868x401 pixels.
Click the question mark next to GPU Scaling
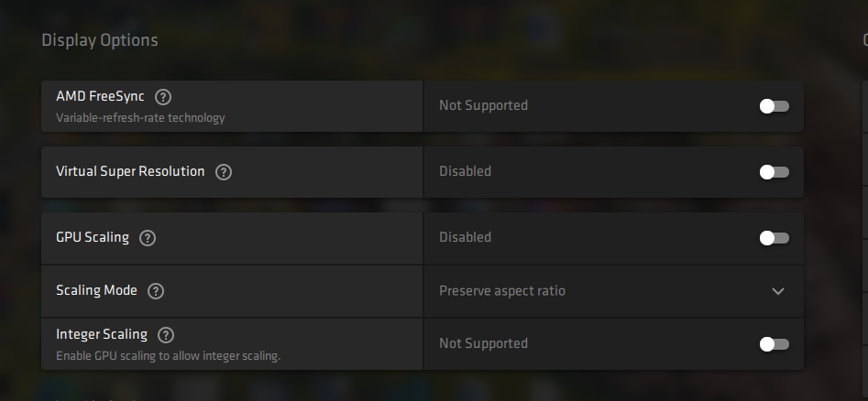pos(148,238)
